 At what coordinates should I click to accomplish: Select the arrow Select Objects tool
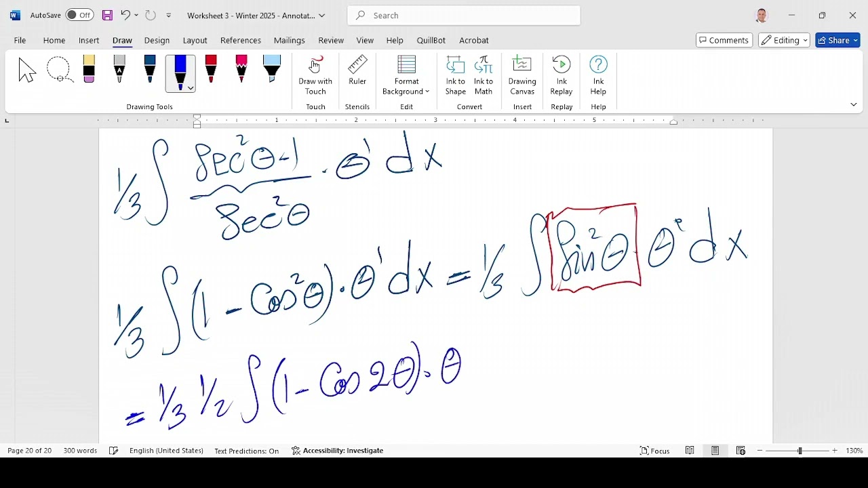(27, 70)
